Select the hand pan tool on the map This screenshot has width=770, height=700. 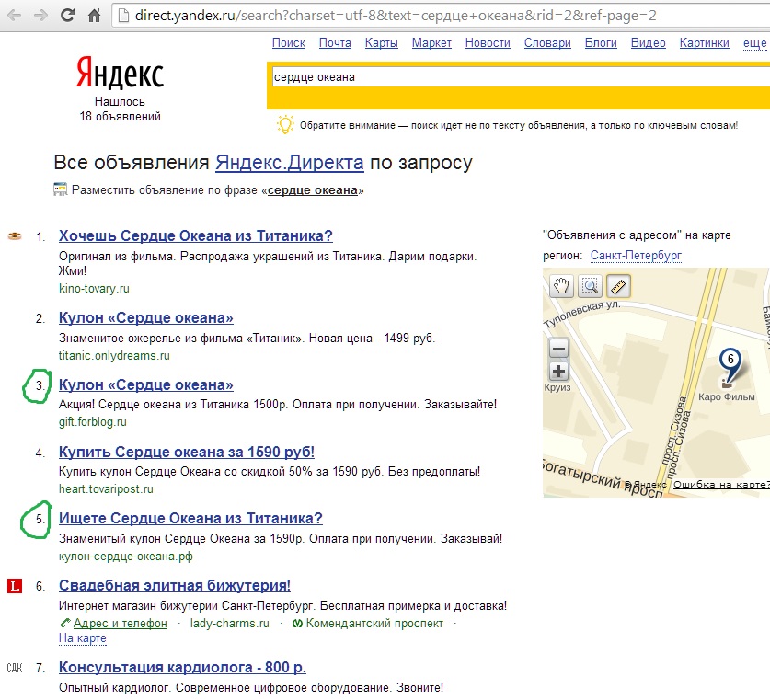561,286
